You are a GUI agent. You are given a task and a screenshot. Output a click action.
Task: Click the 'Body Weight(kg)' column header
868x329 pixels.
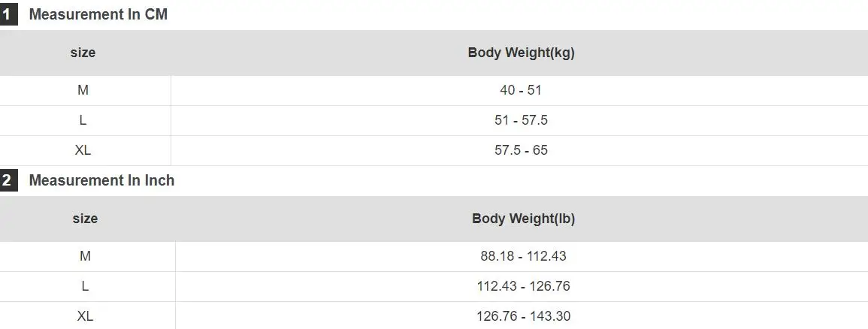(x=521, y=53)
